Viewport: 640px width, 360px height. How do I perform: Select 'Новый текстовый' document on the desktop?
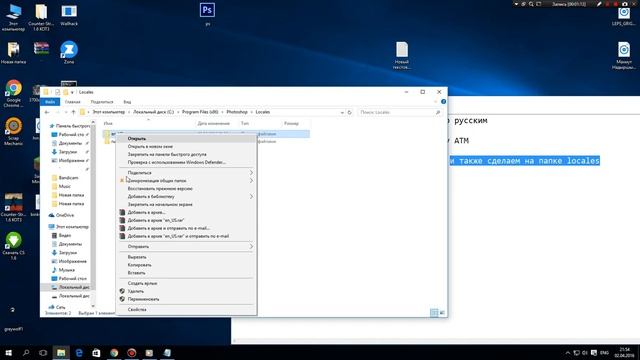pos(402,55)
